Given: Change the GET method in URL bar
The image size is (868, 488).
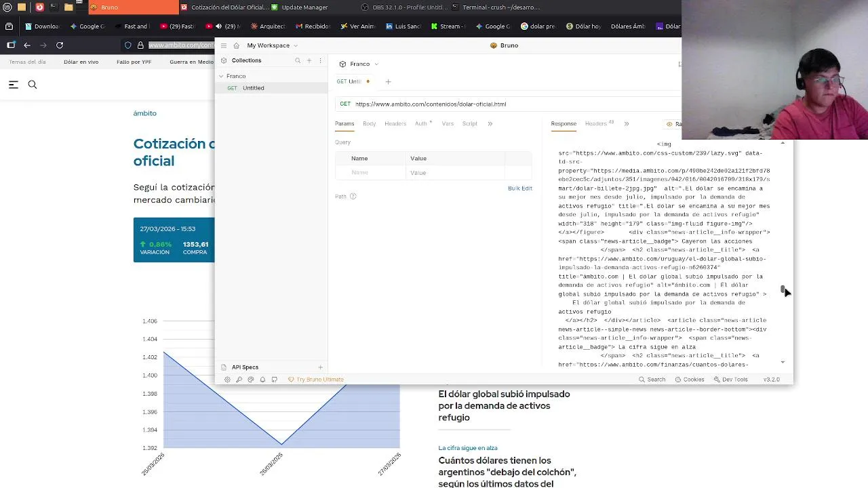Looking at the screenshot, I should click(345, 104).
